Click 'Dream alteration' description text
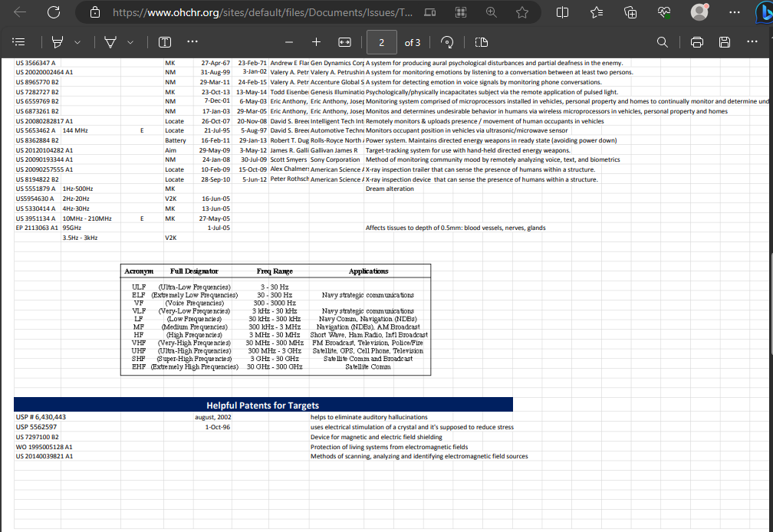The image size is (773, 532). tap(390, 189)
